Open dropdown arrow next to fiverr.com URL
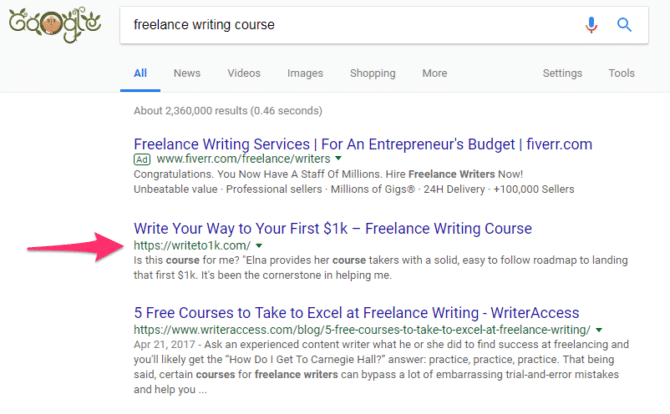 point(338,159)
